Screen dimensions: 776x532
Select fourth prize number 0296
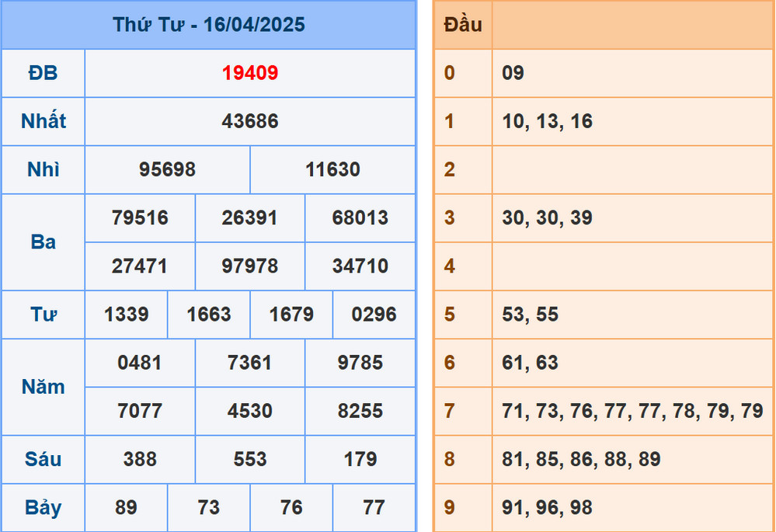pos(374,315)
